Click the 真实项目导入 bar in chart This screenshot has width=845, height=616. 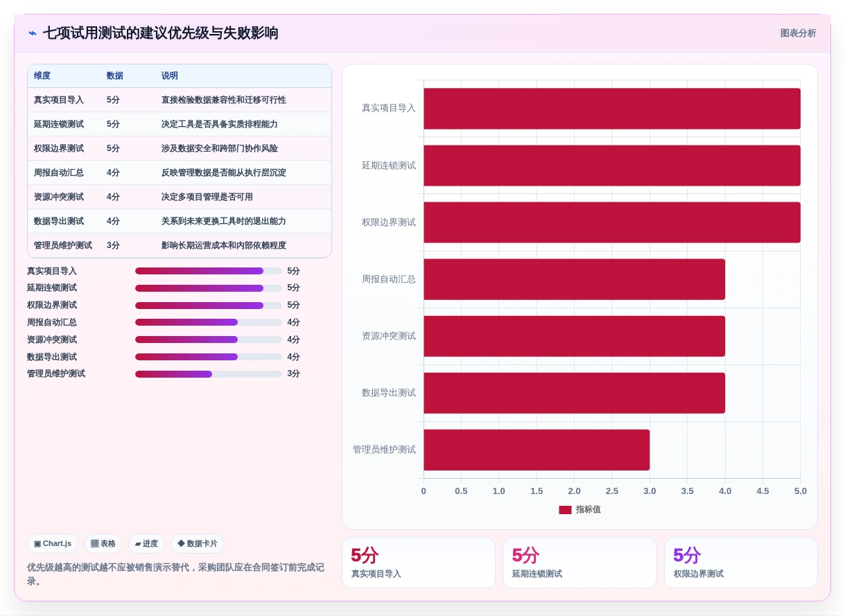click(612, 109)
